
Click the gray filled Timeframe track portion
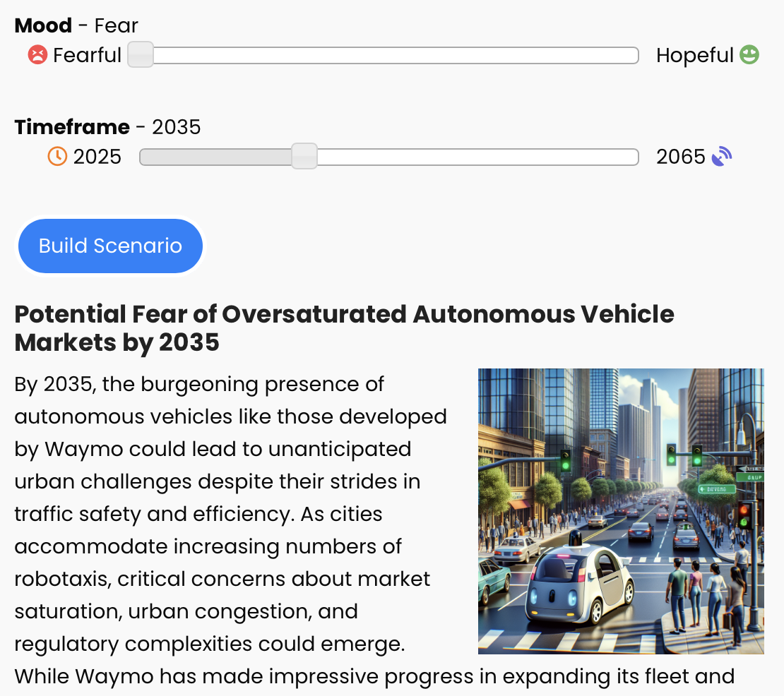(x=215, y=157)
